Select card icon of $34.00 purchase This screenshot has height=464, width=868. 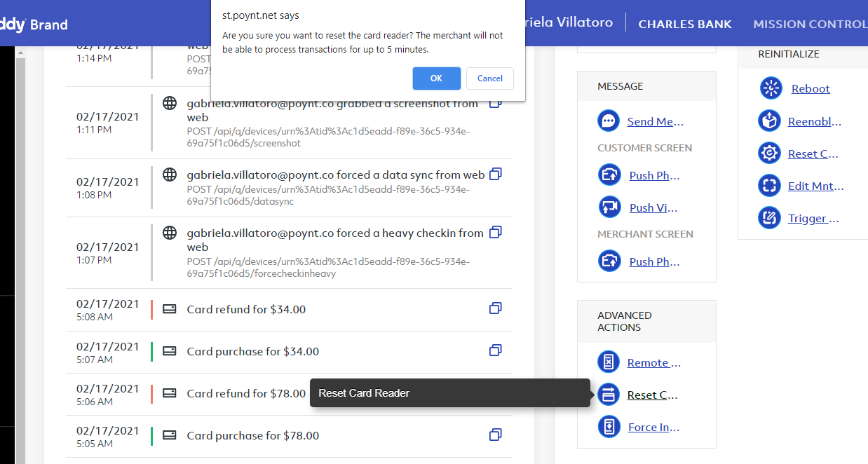pos(170,351)
